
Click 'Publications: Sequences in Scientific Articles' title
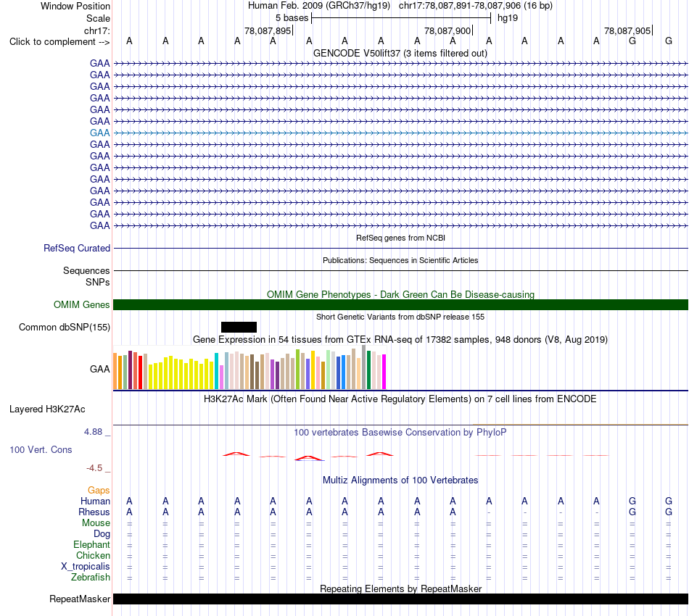pos(400,260)
